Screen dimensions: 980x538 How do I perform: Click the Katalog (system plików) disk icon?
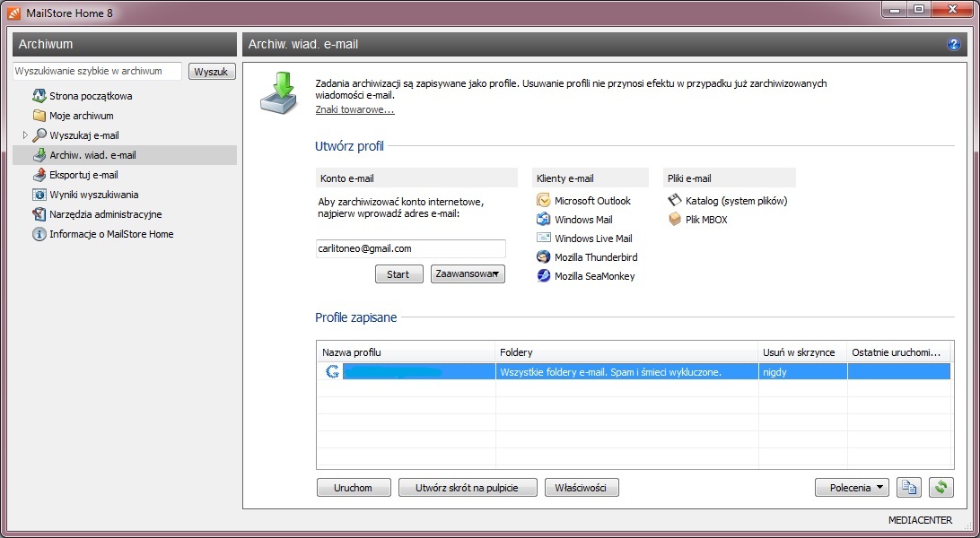pos(674,200)
